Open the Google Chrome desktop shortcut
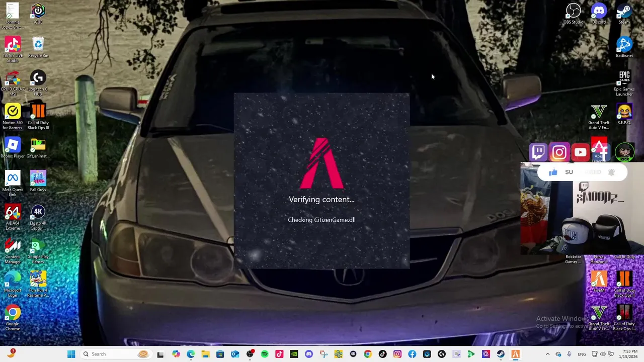This screenshot has height=362, width=644. (x=13, y=318)
